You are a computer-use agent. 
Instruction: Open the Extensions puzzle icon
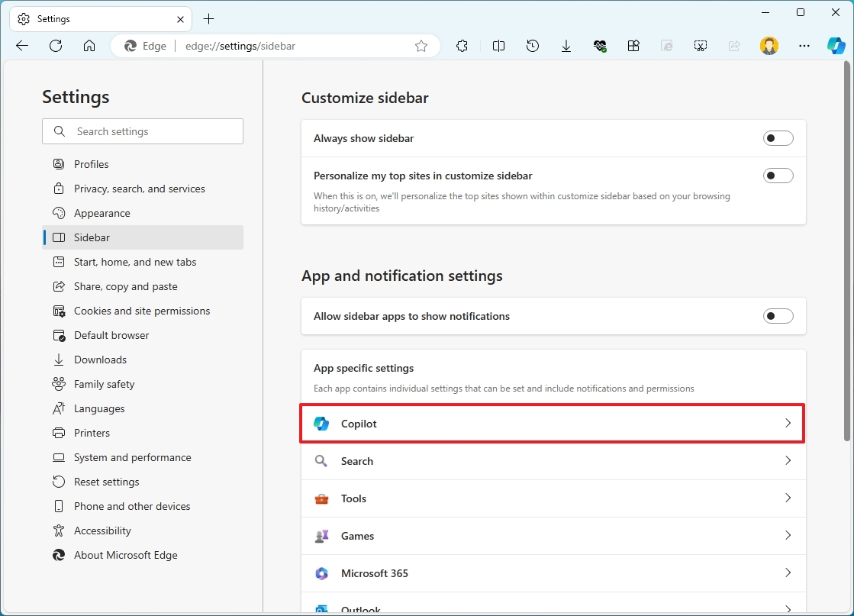tap(462, 46)
